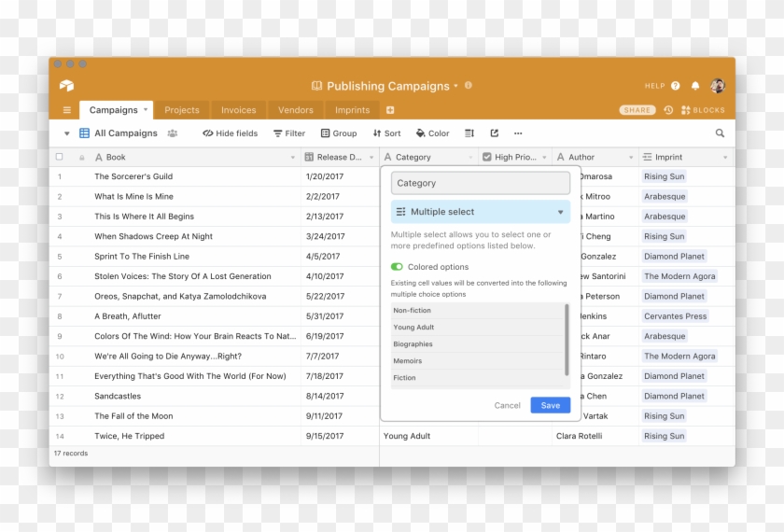Image resolution: width=784 pixels, height=532 pixels.
Task: Click the Airtable logo home icon
Action: tap(66, 86)
